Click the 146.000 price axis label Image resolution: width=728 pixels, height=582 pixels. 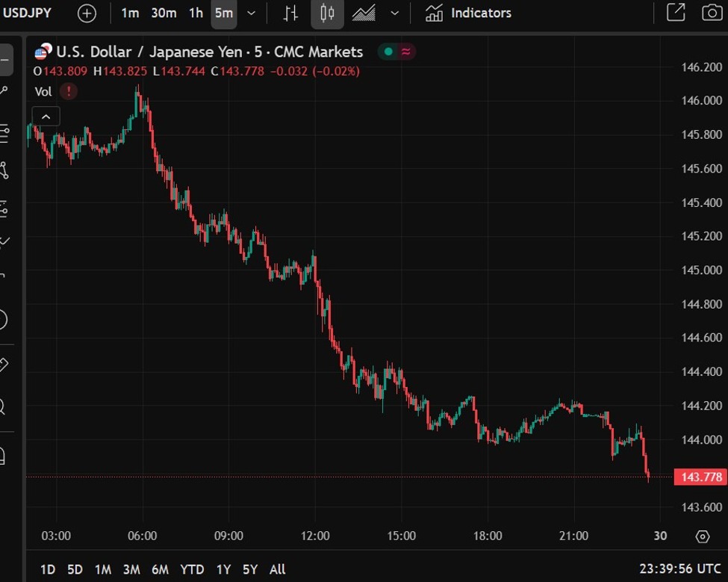coord(702,100)
